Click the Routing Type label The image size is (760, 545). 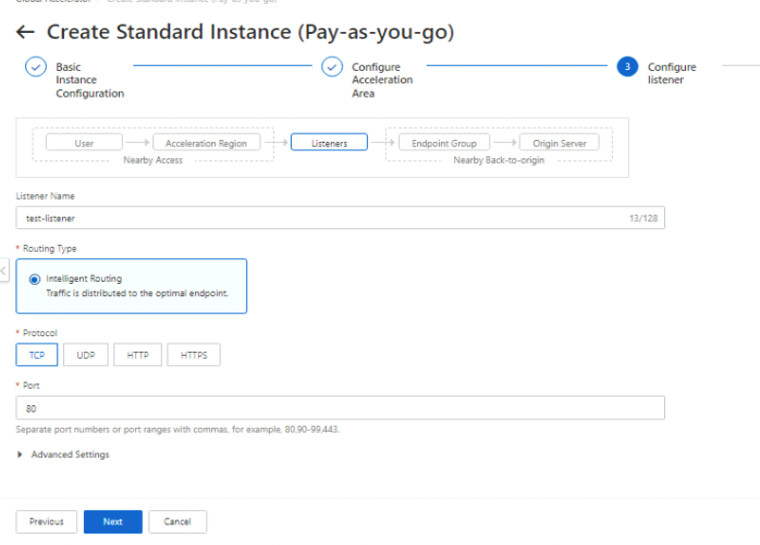coord(49,248)
